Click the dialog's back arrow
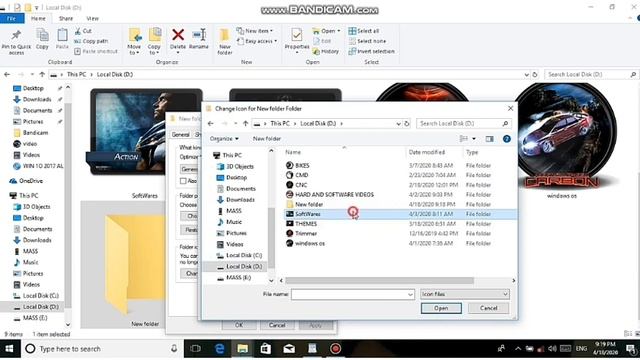This screenshot has height=360, width=640. (211, 123)
